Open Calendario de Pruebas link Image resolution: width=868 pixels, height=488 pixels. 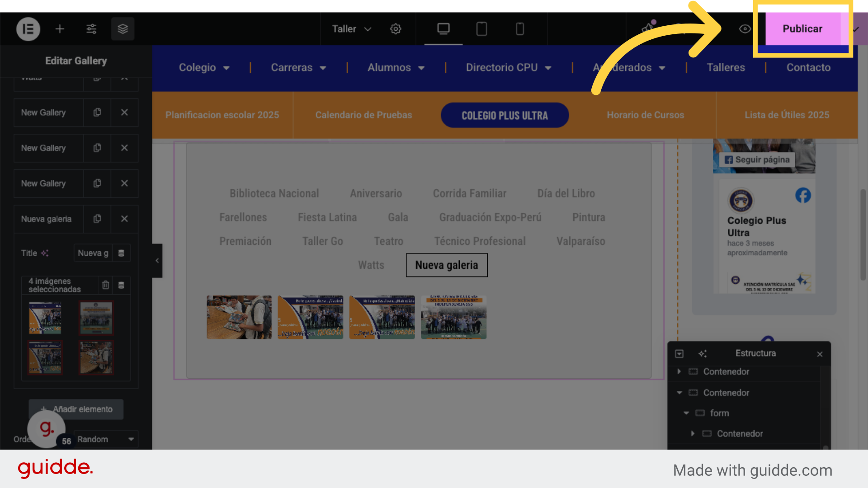pos(363,115)
